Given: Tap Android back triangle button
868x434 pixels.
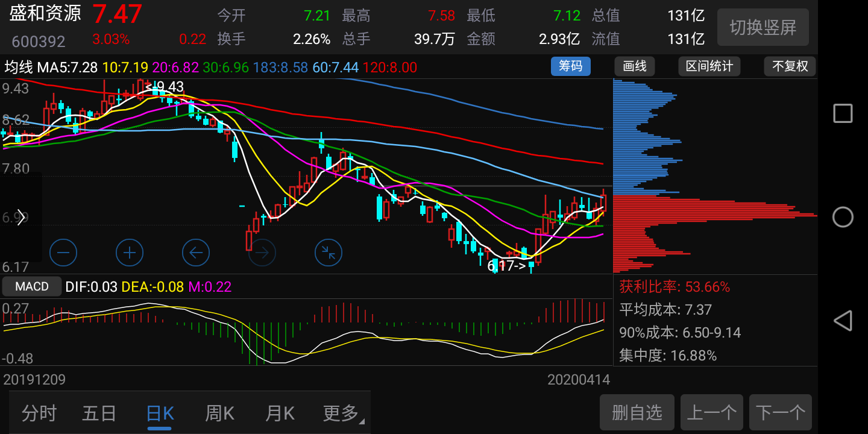Looking at the screenshot, I should (x=843, y=321).
